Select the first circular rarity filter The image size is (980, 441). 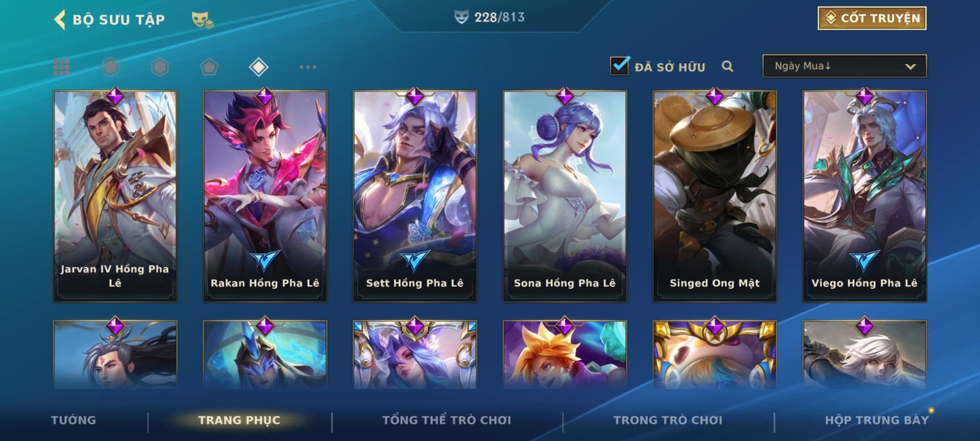point(111,67)
